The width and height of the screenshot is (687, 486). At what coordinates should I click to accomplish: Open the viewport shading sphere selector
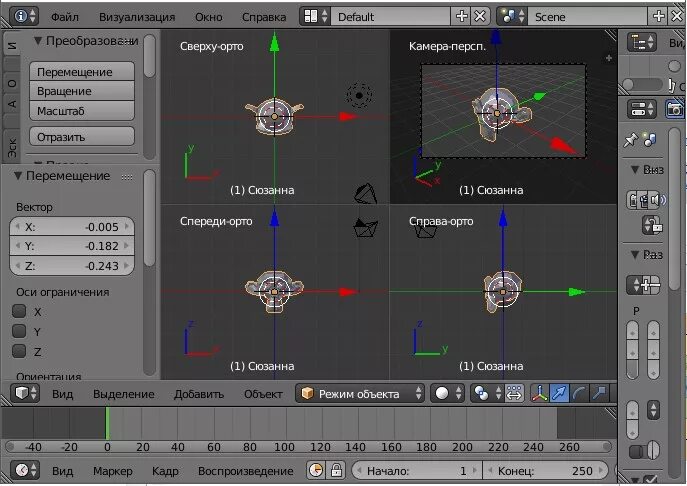pos(447,393)
